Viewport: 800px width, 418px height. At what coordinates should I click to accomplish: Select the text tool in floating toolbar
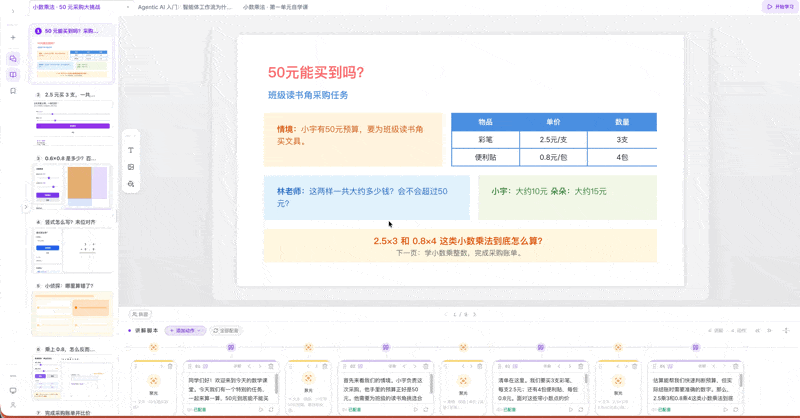131,150
